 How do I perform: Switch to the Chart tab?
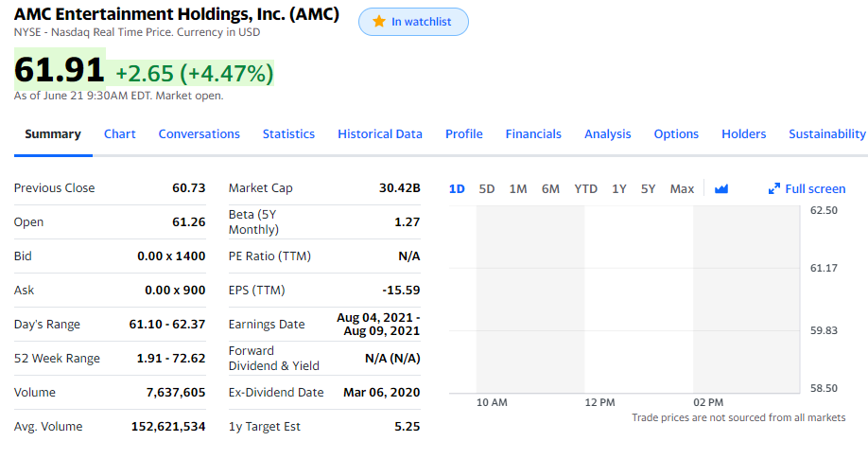point(119,134)
